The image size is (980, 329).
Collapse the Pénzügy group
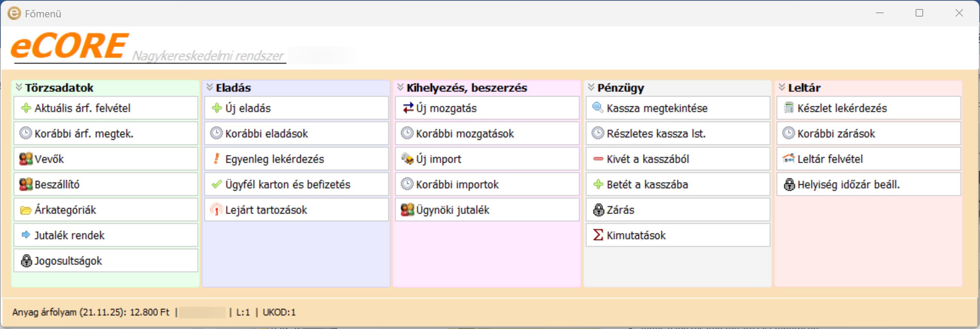coord(591,87)
